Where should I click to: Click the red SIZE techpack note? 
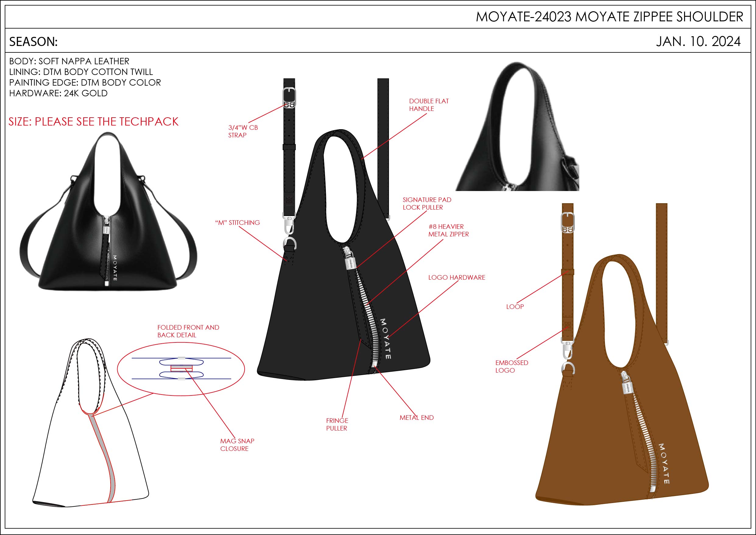(x=94, y=122)
